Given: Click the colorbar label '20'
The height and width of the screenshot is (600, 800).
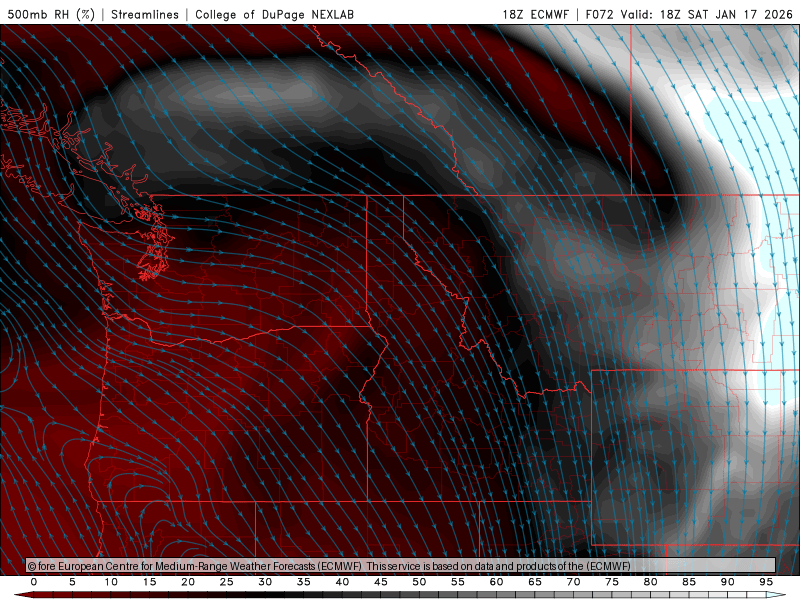Looking at the screenshot, I should [188, 582].
